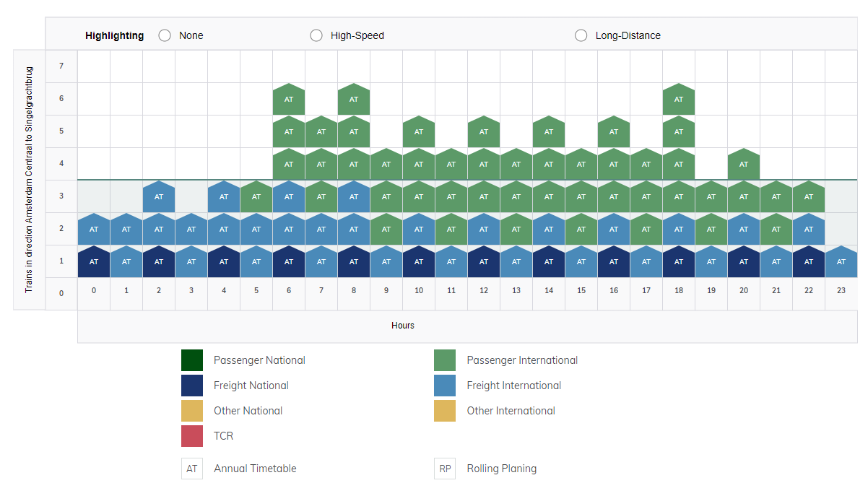Toggle the Freight International legend swatch
This screenshot has width=868, height=483.
click(445, 386)
